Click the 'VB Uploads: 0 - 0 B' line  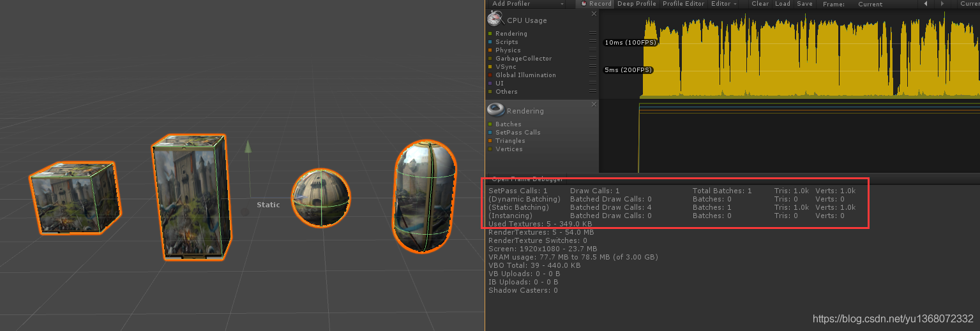[x=524, y=274]
